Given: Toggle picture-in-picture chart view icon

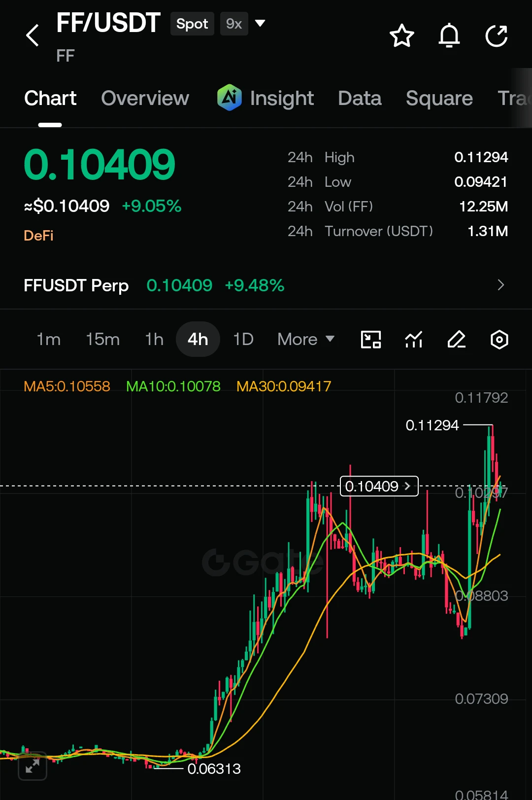Looking at the screenshot, I should 371,340.
